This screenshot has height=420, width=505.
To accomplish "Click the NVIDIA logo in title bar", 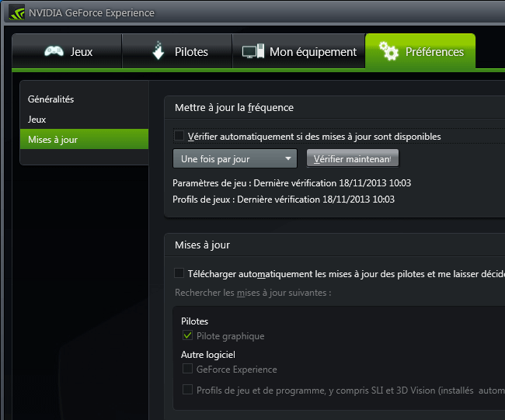I will point(16,13).
